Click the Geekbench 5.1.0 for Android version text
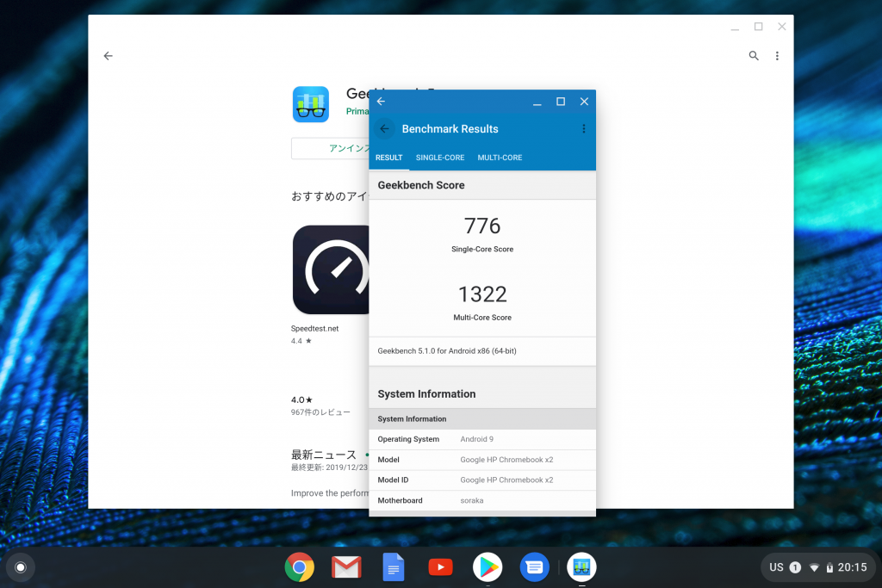Screen dimensions: 882x588 coord(447,350)
